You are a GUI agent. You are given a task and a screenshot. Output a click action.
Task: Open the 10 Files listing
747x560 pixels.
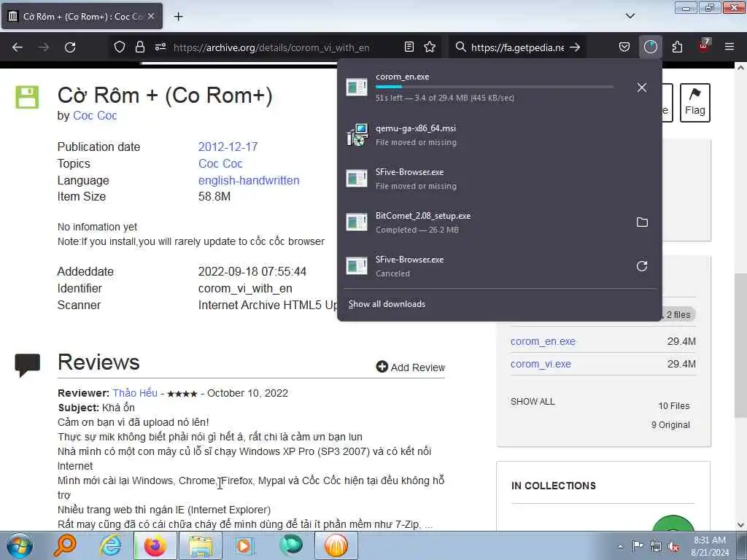point(673,405)
